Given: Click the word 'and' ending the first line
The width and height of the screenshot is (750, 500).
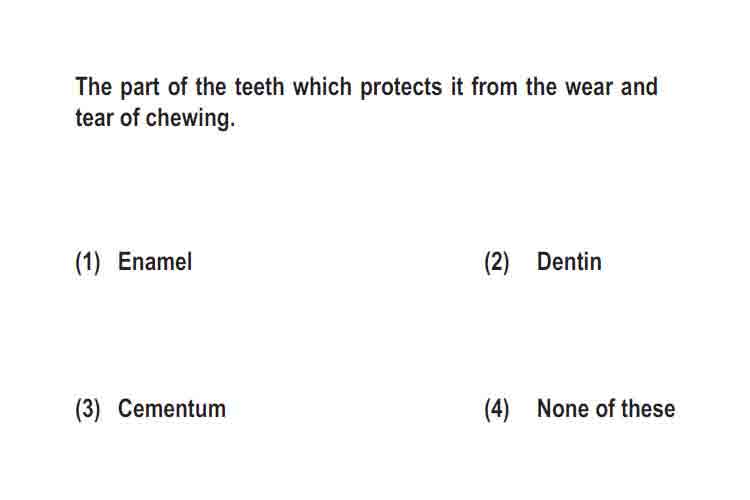Looking at the screenshot, I should tap(639, 87).
